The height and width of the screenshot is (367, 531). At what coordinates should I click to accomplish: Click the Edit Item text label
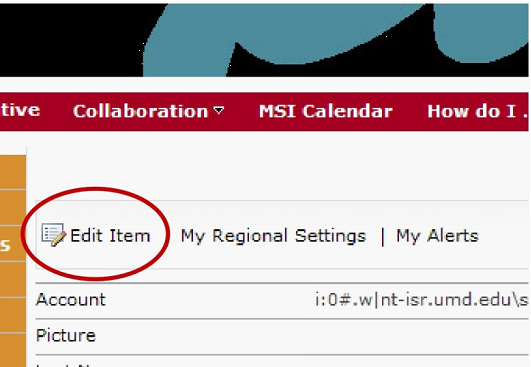(110, 235)
